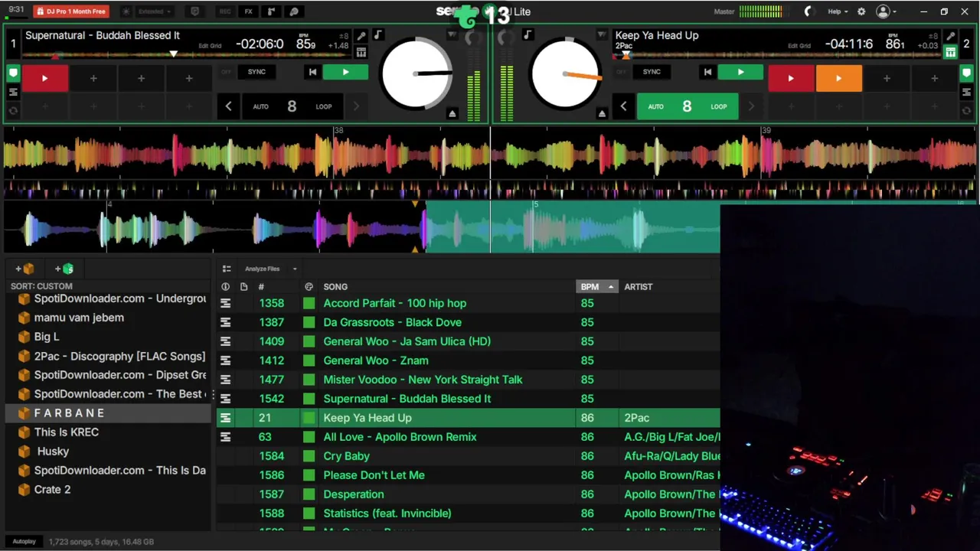The image size is (980, 551).
Task: Disable active Auto Loop 8 on deck 2
Action: (x=687, y=106)
